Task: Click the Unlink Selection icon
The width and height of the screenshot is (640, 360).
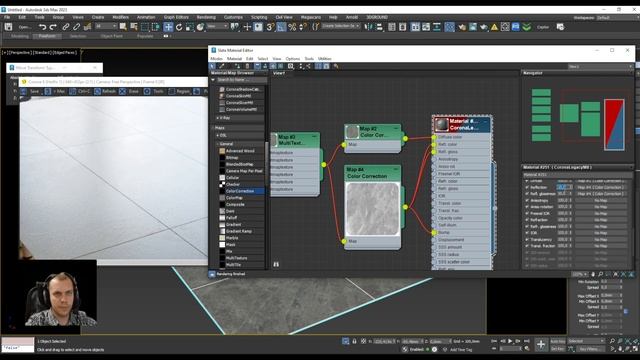Action: [76, 27]
